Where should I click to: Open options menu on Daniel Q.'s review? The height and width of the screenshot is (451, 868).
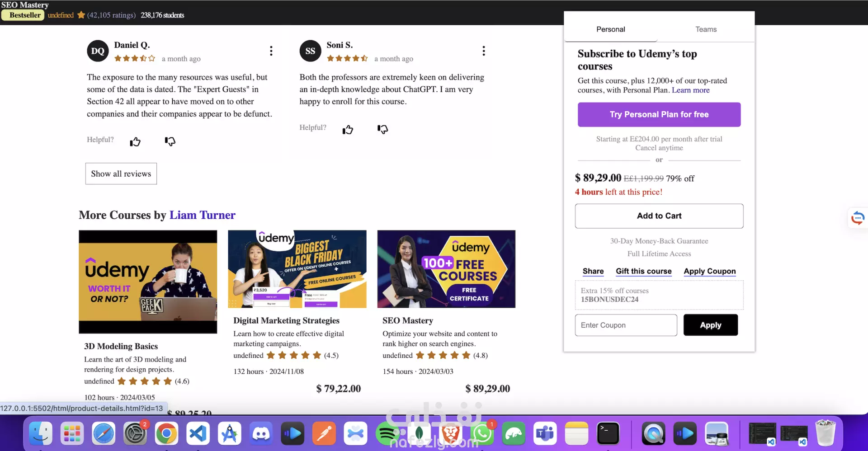coord(271,51)
